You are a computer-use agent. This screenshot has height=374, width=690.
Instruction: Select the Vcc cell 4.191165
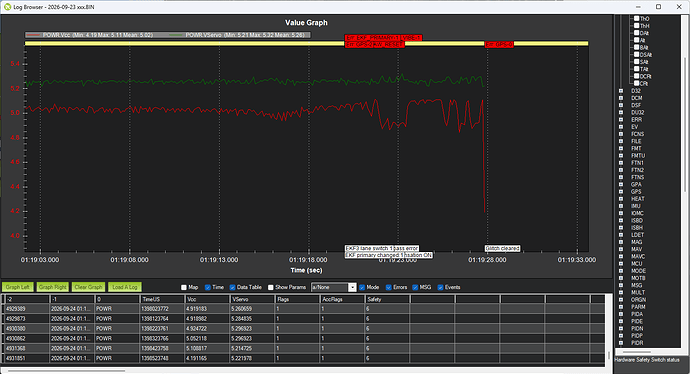click(207, 359)
